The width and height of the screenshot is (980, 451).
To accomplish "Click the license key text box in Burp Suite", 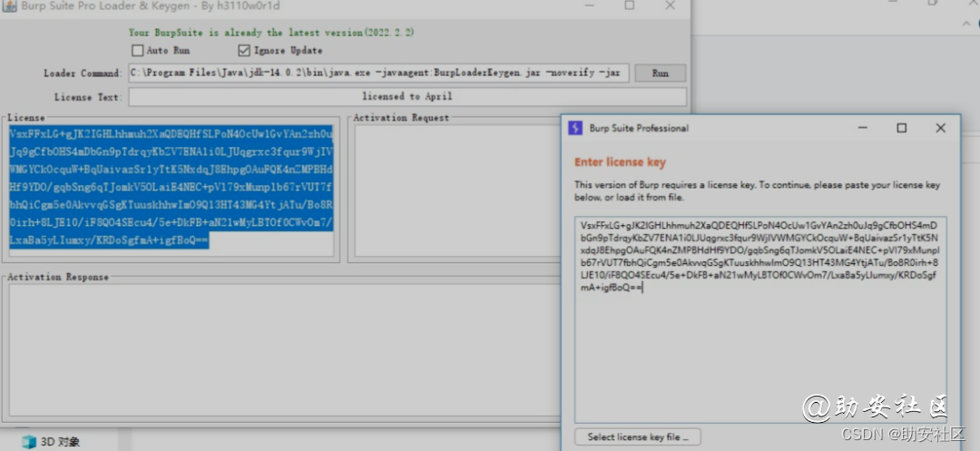I will coord(760,319).
